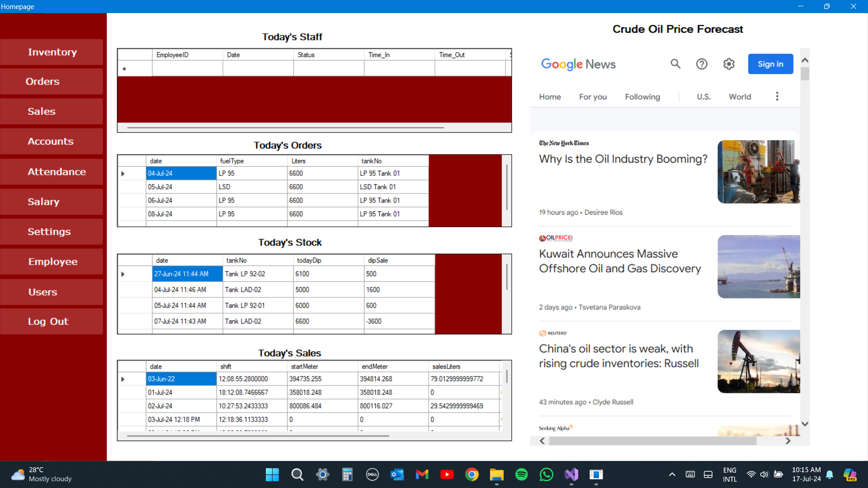Click the sales table horizontal scrollbar
Viewport: 868px width, 488px height.
pyautogui.click(x=258, y=436)
